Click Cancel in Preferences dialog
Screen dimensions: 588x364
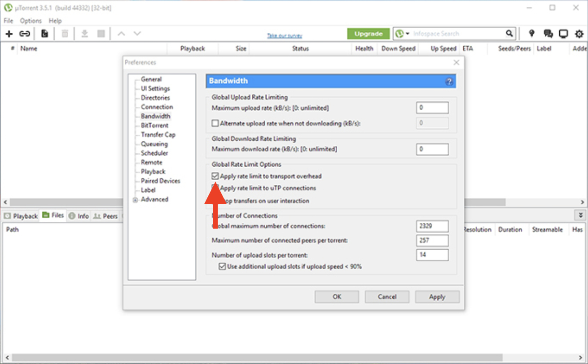point(387,297)
